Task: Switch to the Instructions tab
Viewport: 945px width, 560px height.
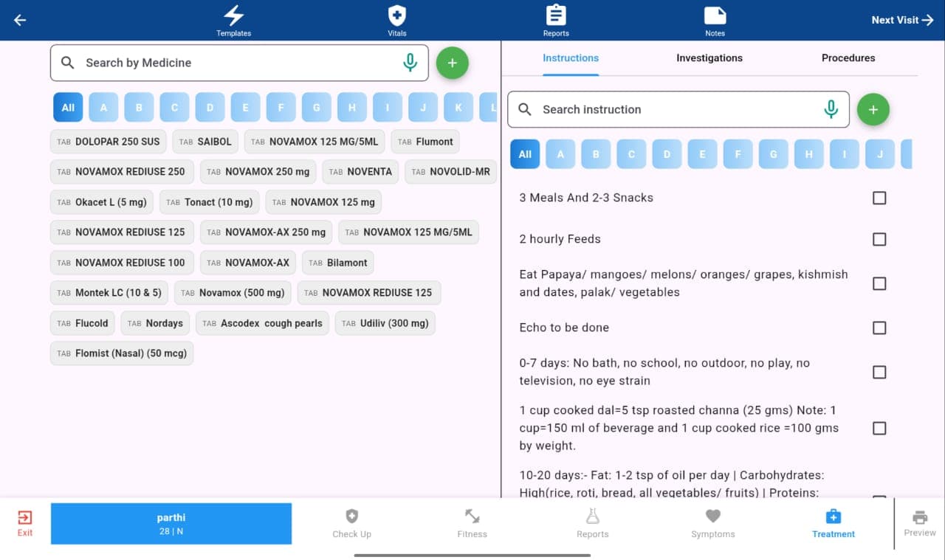Action: pyautogui.click(x=571, y=58)
